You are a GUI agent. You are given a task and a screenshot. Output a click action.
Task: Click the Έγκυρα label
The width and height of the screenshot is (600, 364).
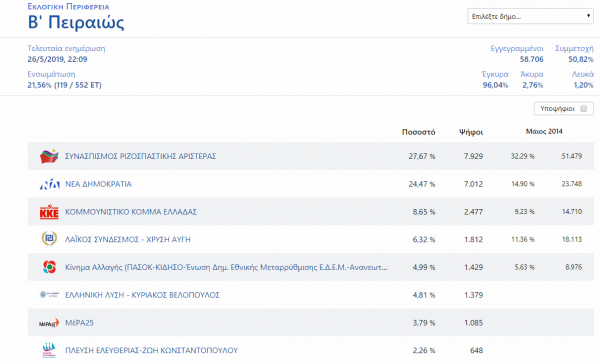click(495, 74)
